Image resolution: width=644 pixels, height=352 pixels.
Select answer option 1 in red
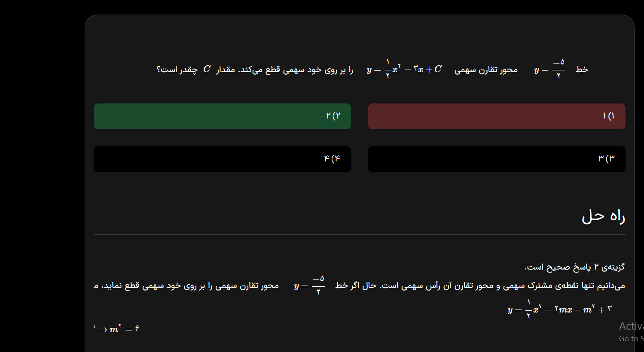496,116
